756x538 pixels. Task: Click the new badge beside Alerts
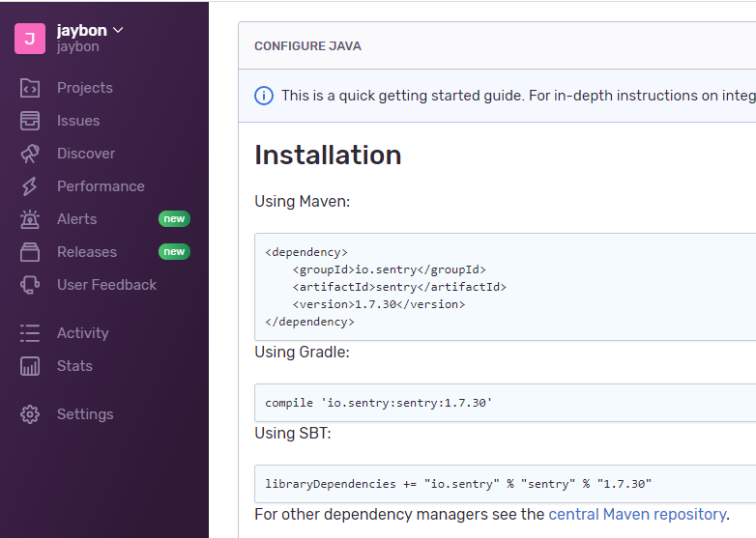click(174, 218)
